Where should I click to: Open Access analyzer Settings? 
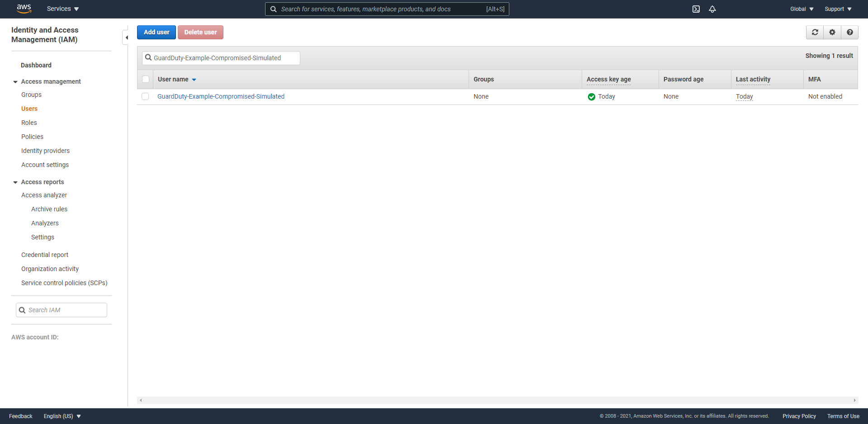point(43,237)
